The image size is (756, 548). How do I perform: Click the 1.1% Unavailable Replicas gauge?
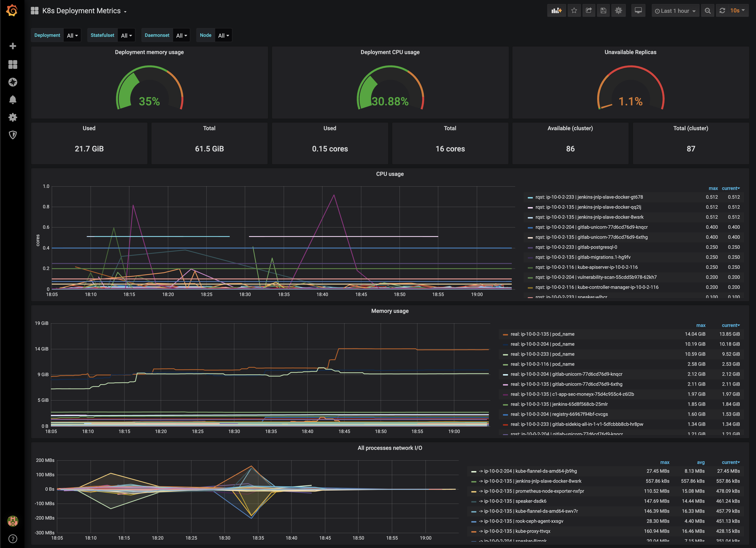(x=630, y=87)
